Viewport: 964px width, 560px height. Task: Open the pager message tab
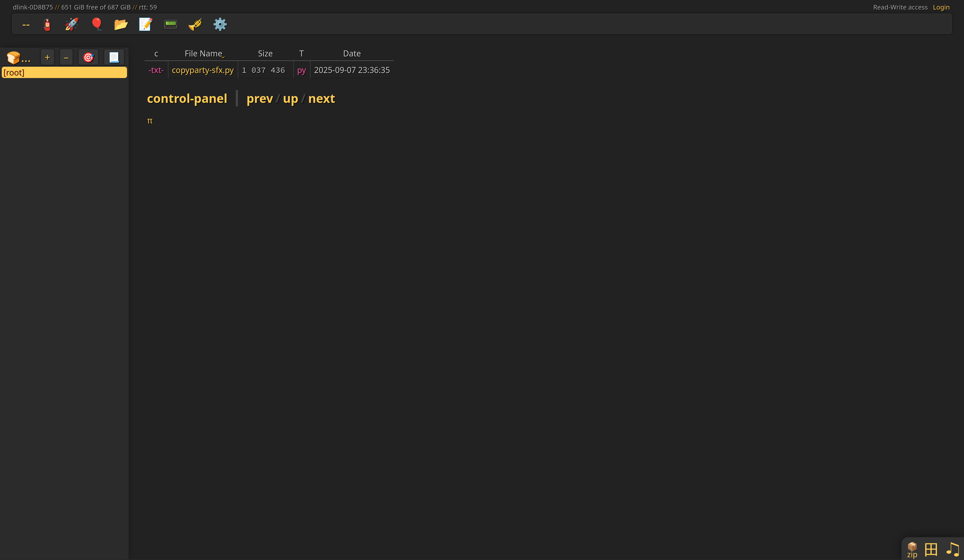pos(171,25)
